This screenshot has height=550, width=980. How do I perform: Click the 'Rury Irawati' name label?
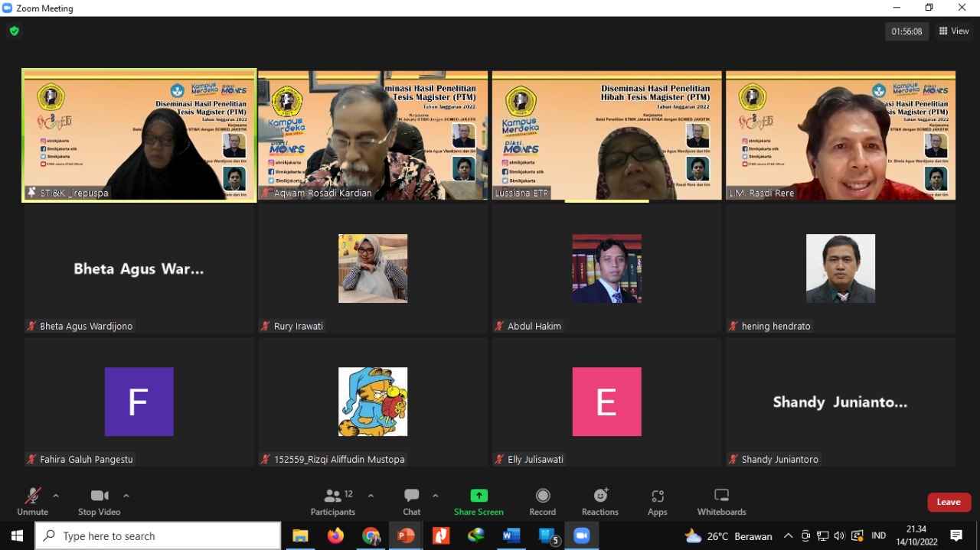(299, 326)
